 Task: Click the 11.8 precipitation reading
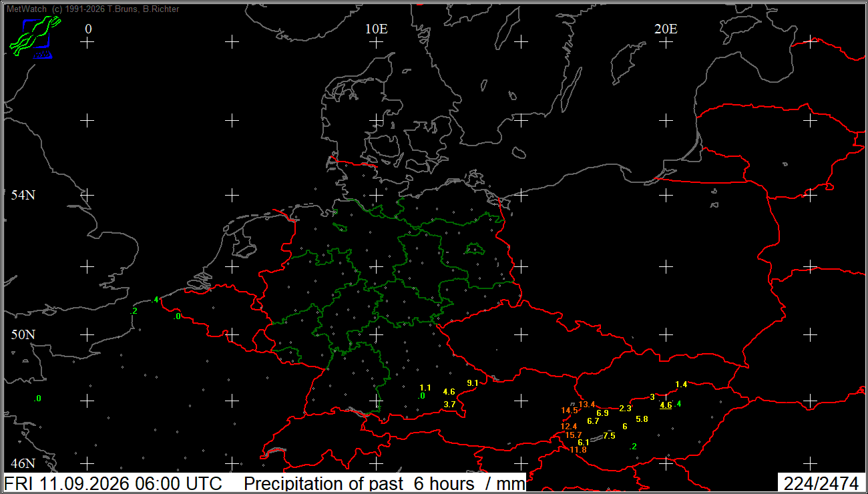click(578, 450)
